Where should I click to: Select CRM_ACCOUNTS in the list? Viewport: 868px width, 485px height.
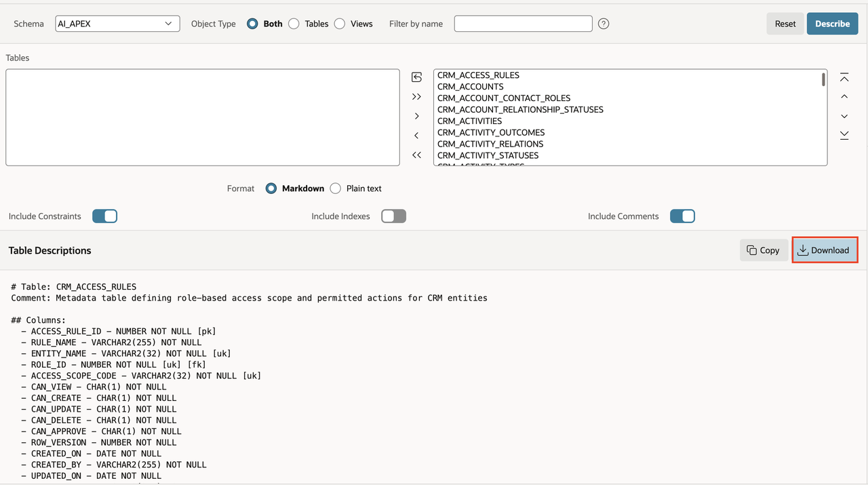tap(470, 87)
